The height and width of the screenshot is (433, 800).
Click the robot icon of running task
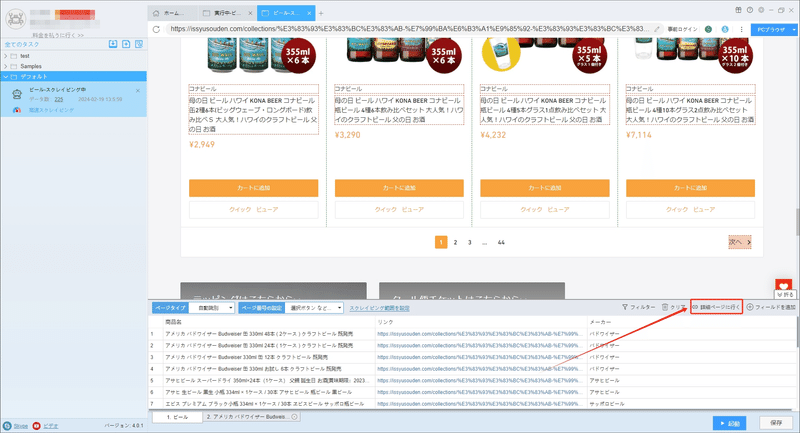[17, 94]
